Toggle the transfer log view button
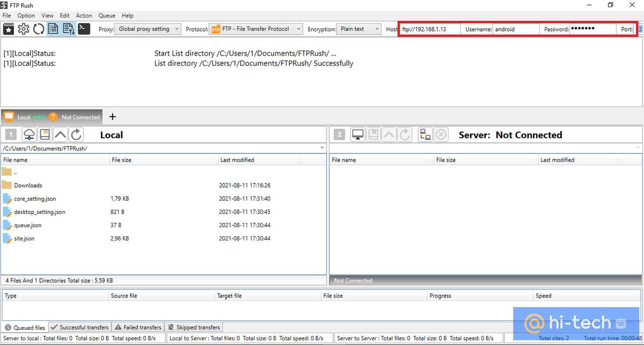644x345 pixels. click(x=68, y=29)
